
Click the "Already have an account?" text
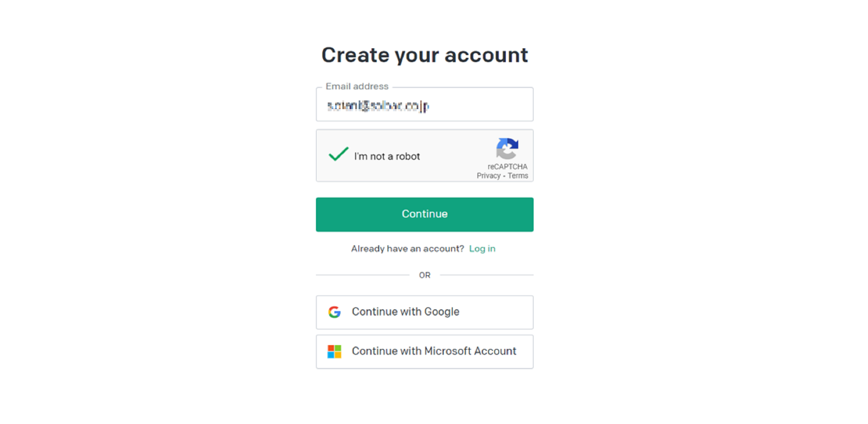pos(407,249)
